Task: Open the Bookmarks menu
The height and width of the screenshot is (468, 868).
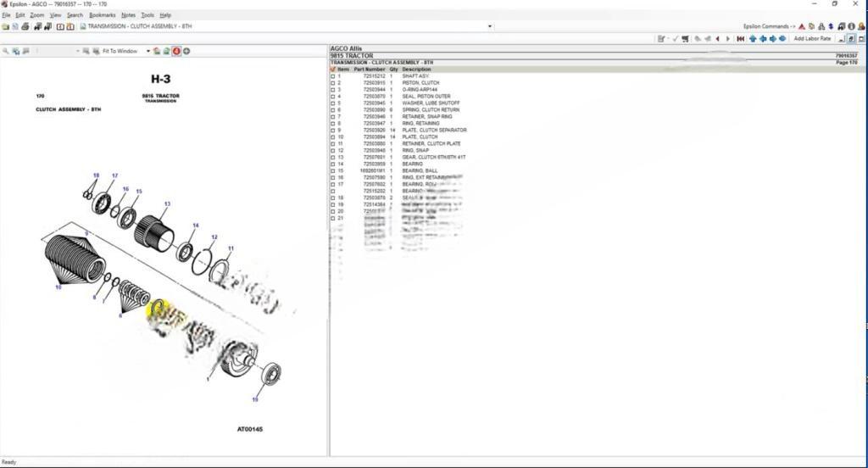Action: click(103, 14)
